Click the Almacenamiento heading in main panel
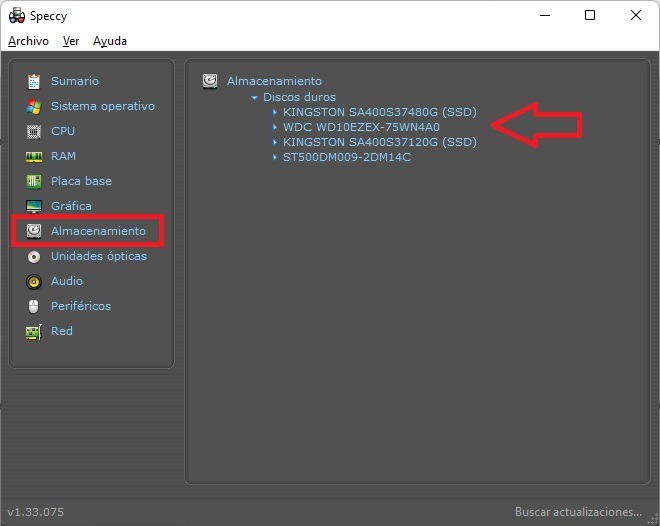 click(x=274, y=81)
